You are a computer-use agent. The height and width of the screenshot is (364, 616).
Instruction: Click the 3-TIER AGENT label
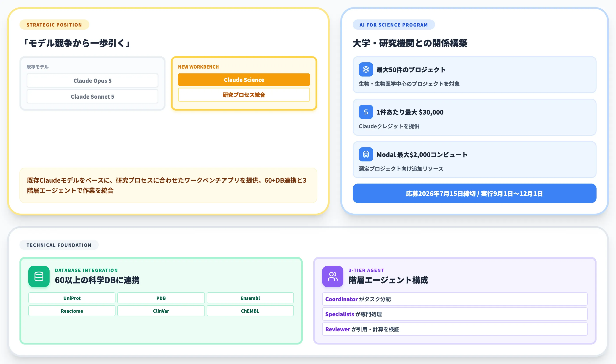pyautogui.click(x=366, y=270)
